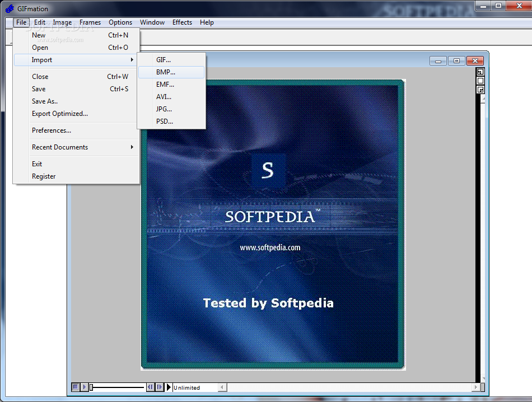This screenshot has width=532, height=402.
Task: Close the inner document window
Action: 475,60
